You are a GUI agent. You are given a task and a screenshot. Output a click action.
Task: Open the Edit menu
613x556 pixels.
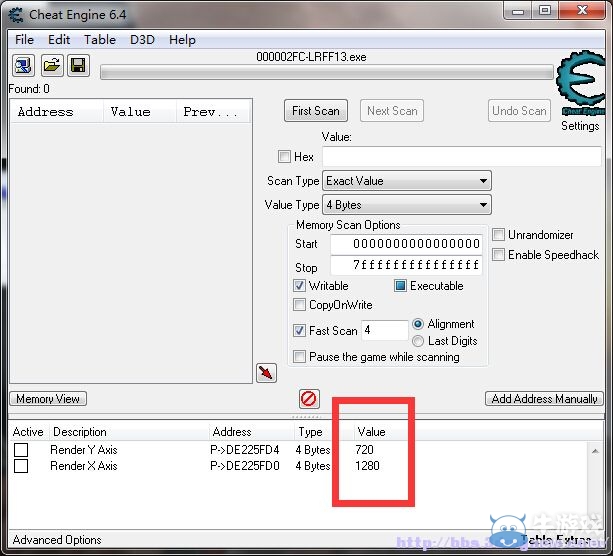59,39
